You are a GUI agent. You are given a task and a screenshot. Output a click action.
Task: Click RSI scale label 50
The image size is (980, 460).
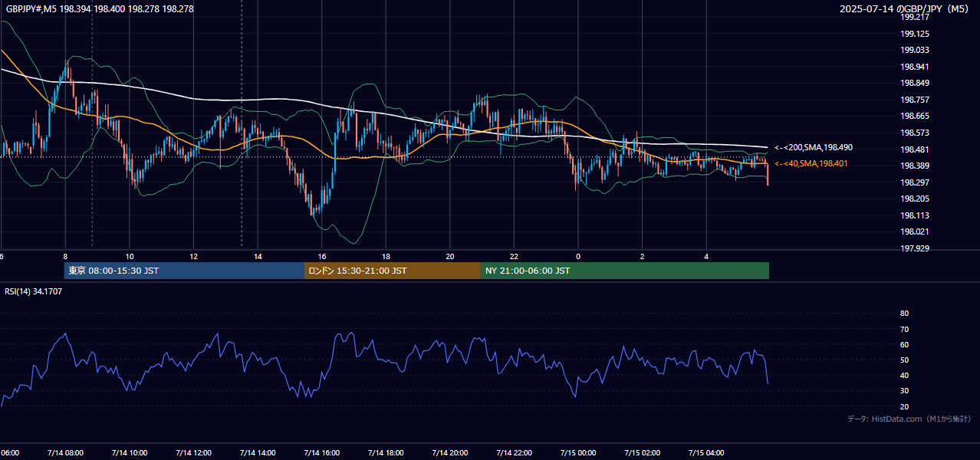[x=904, y=360]
